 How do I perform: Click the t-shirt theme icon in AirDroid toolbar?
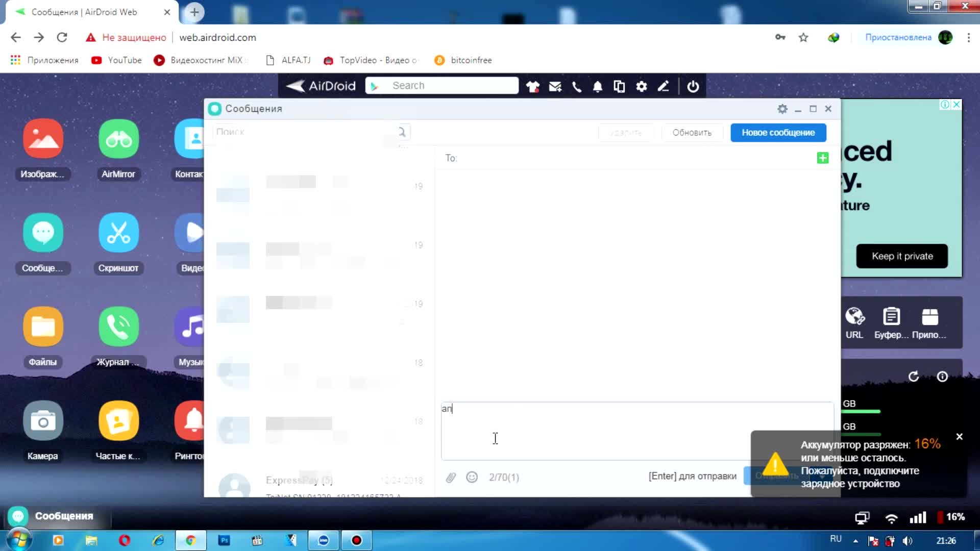pyautogui.click(x=533, y=86)
